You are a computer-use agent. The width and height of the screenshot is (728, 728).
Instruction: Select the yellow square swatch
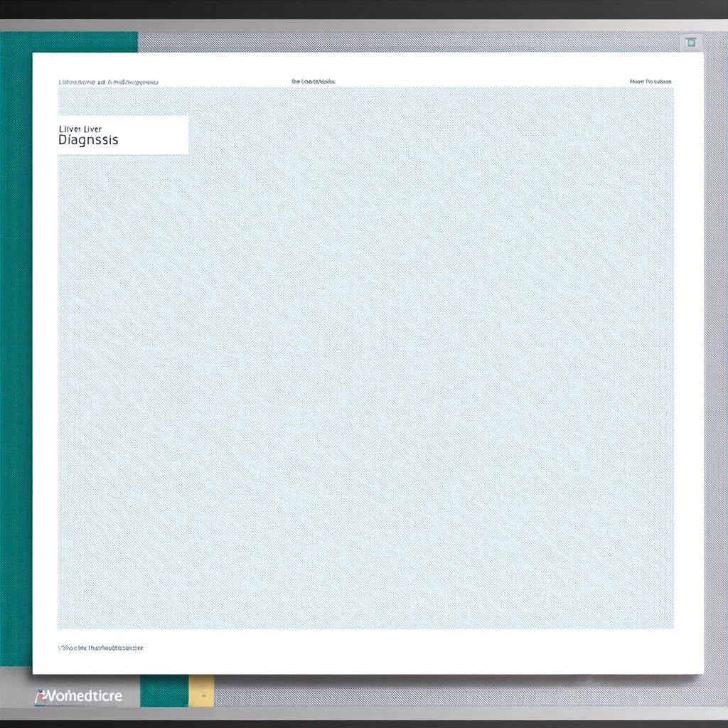[x=201, y=690]
